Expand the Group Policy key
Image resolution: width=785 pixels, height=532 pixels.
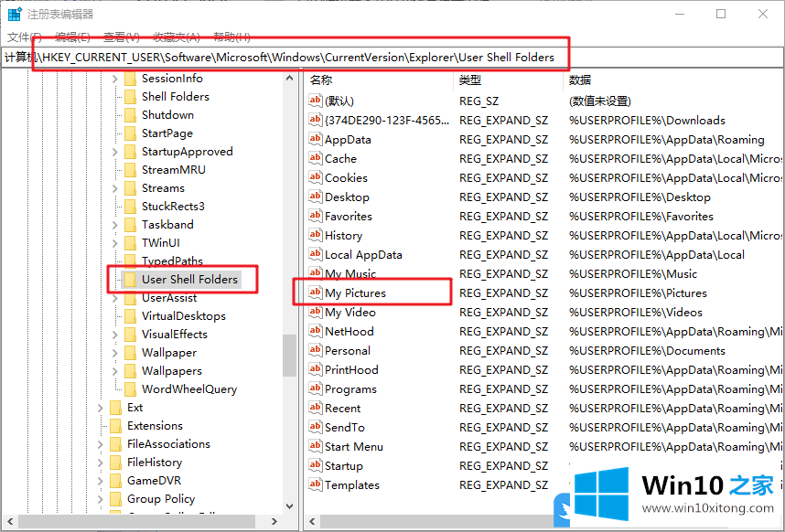100,499
